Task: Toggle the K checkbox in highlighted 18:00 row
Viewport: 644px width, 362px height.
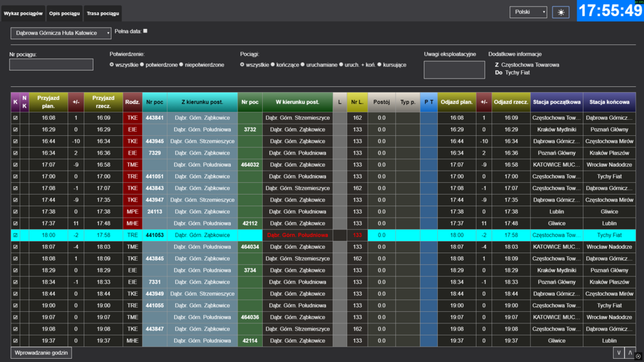Action: point(15,235)
